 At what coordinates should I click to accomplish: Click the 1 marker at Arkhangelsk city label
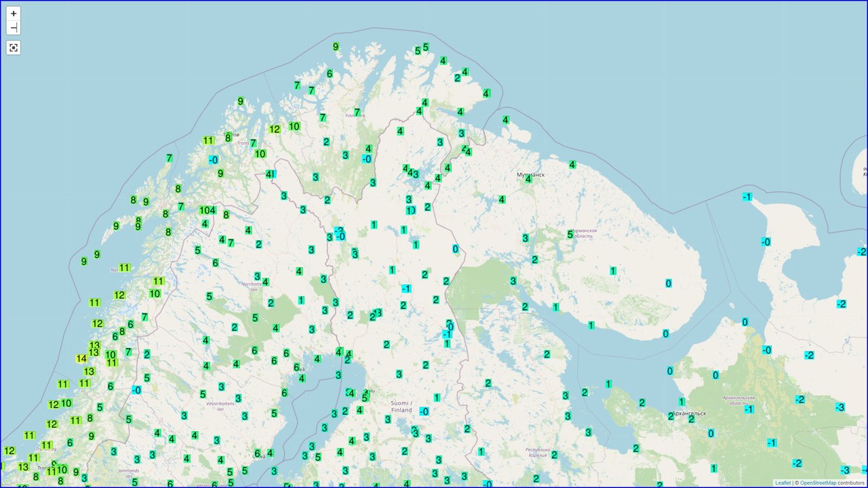click(682, 402)
